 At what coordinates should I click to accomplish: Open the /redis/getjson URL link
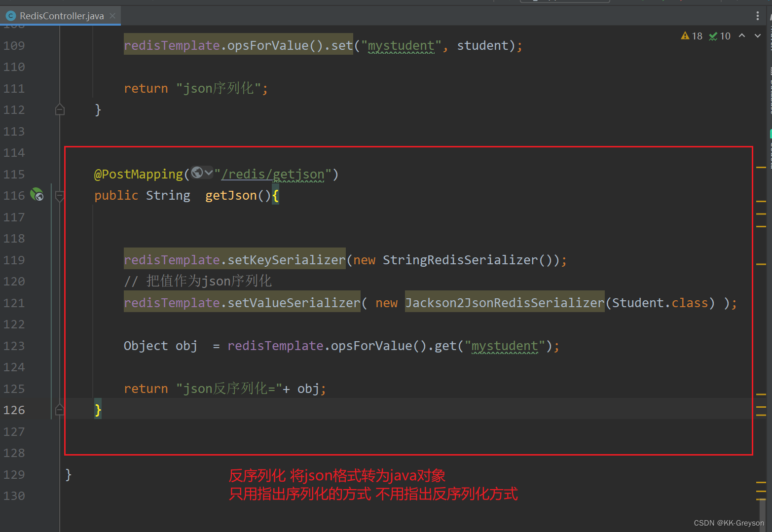[273, 175]
